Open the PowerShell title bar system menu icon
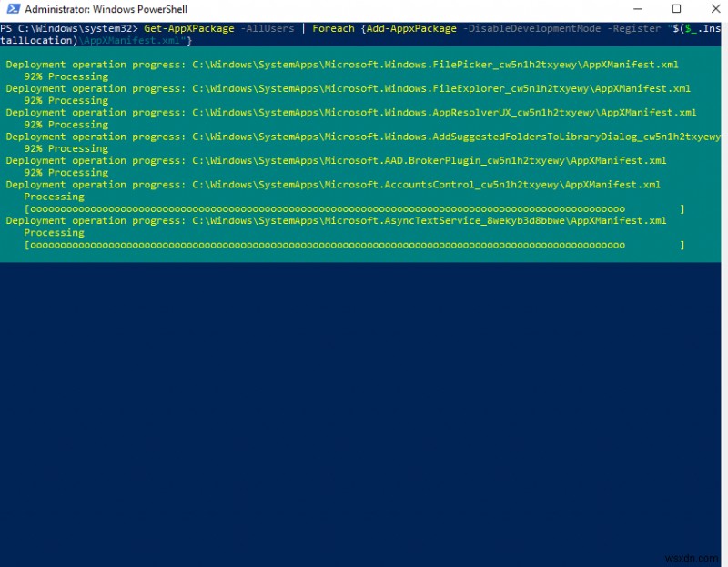728x567 pixels. [x=12, y=9]
